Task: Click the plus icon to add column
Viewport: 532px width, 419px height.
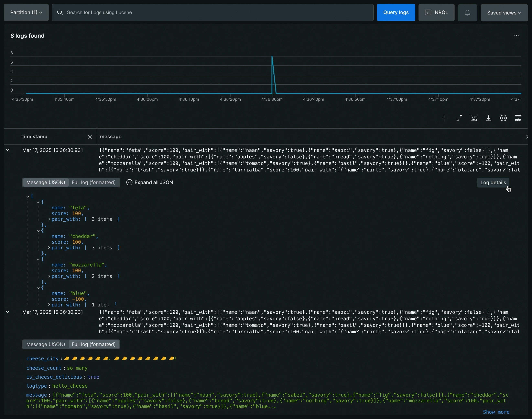Action: coord(445,118)
